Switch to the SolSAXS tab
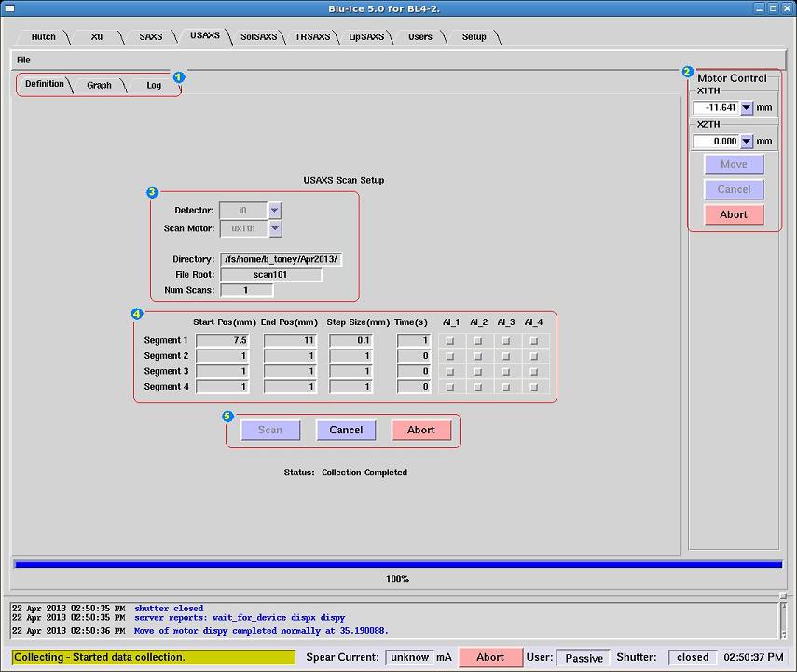797x672 pixels. coord(258,37)
